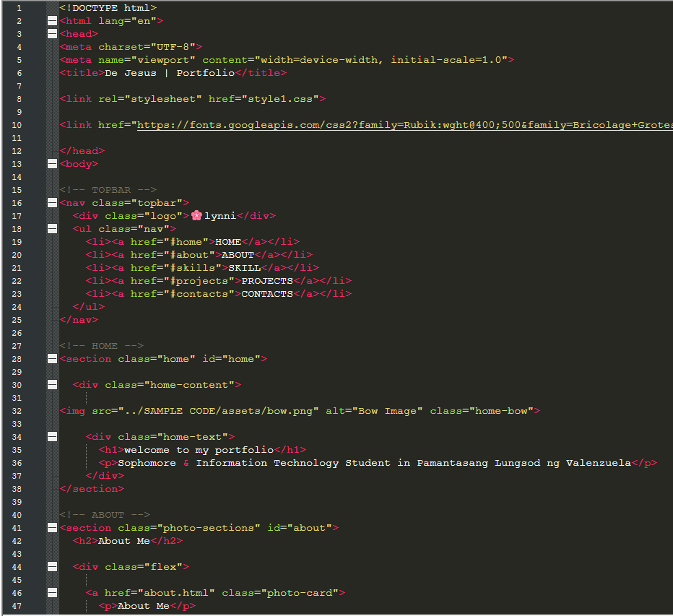Click the 'HOME' link text on line 19

(x=228, y=242)
